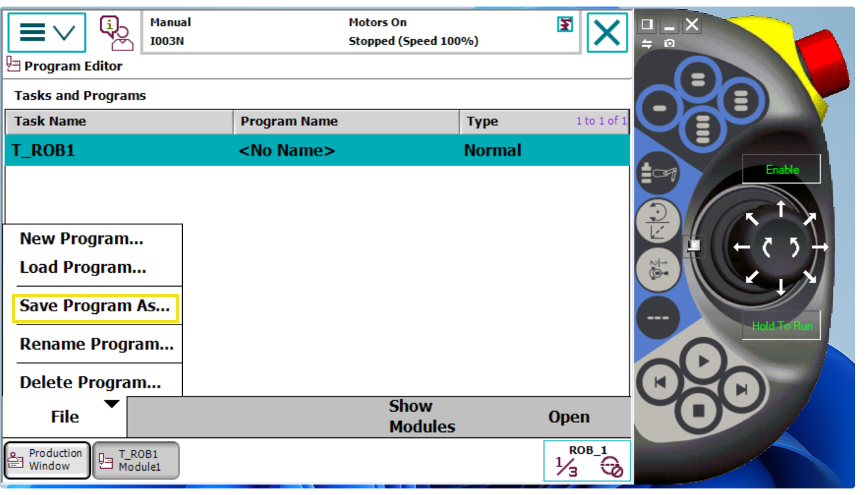
Task: Toggle the Hold To Run button
Action: [x=781, y=326]
